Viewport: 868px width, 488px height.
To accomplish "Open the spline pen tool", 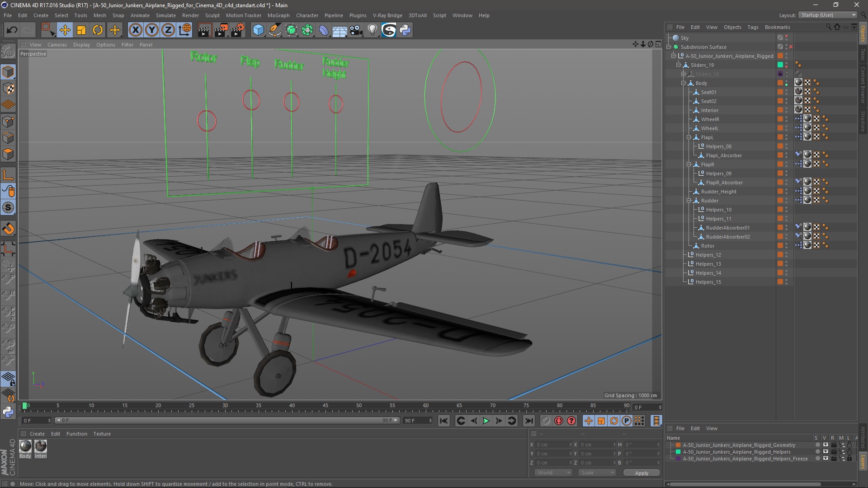I will pyautogui.click(x=274, y=30).
